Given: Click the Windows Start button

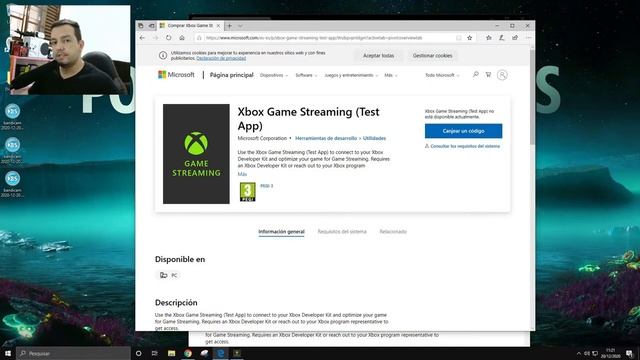Looking at the screenshot, I should click(x=8, y=353).
